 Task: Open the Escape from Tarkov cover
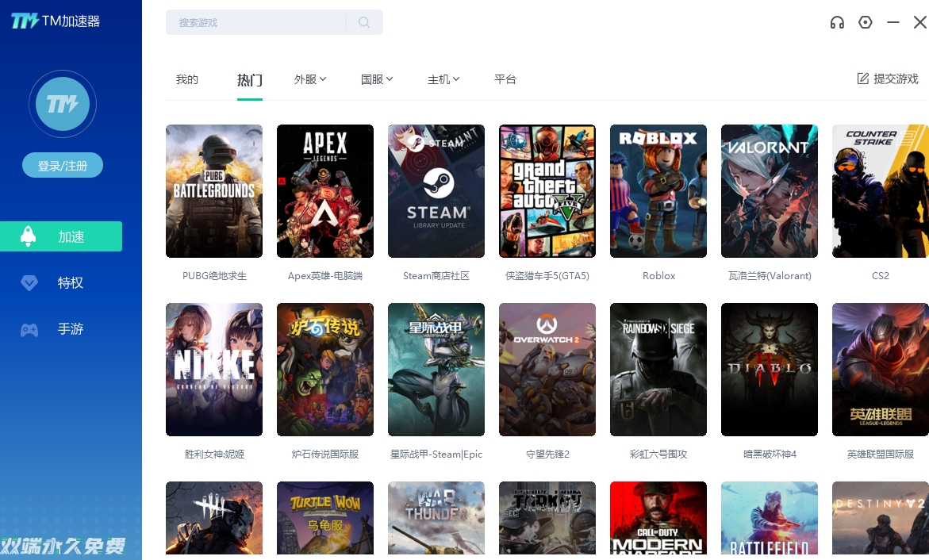(x=547, y=518)
